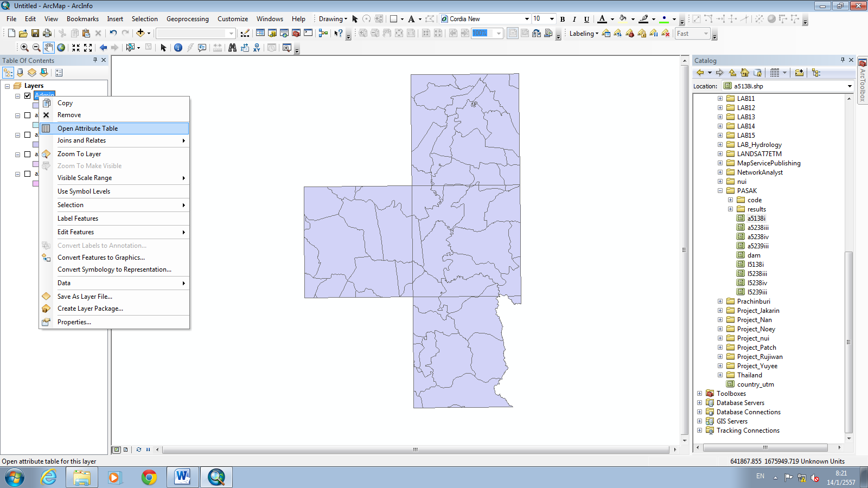Open the Go To XY tool

tap(257, 48)
